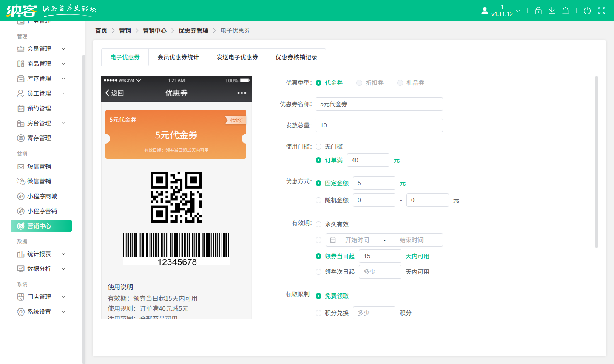Image resolution: width=614 pixels, height=364 pixels.
Task: Click the download icon in top bar
Action: [x=552, y=11]
